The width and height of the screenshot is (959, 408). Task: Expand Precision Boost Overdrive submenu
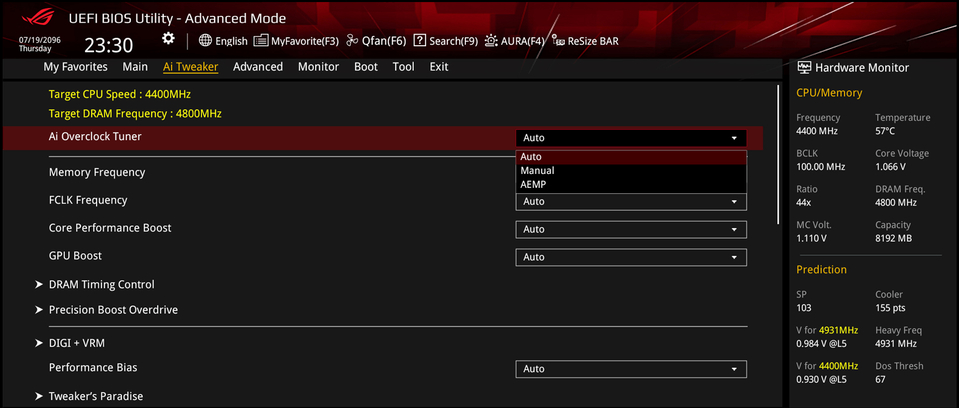(113, 310)
